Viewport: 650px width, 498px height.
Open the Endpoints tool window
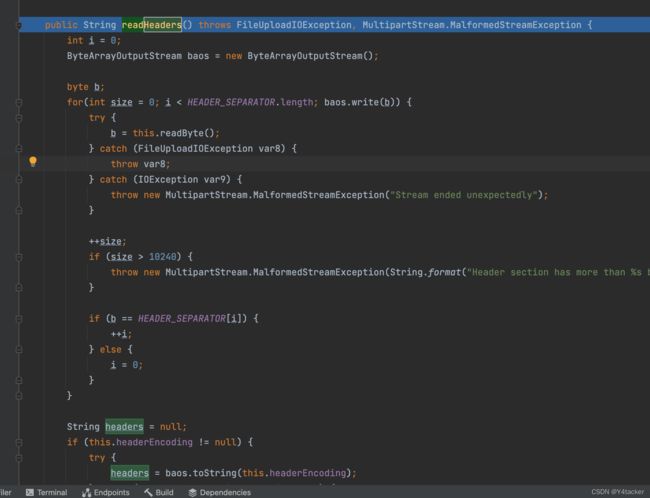[x=106, y=492]
